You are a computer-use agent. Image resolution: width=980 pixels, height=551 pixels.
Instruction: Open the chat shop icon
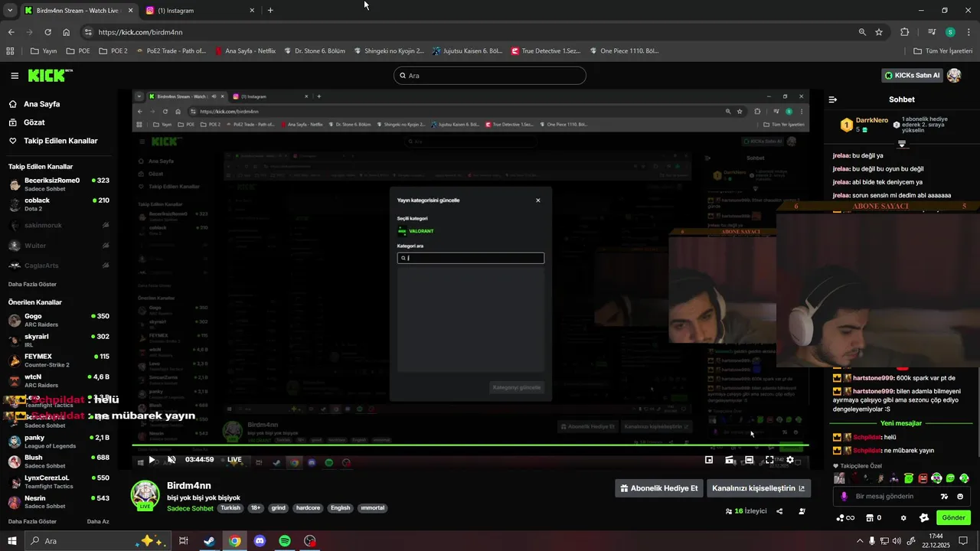coord(870,518)
